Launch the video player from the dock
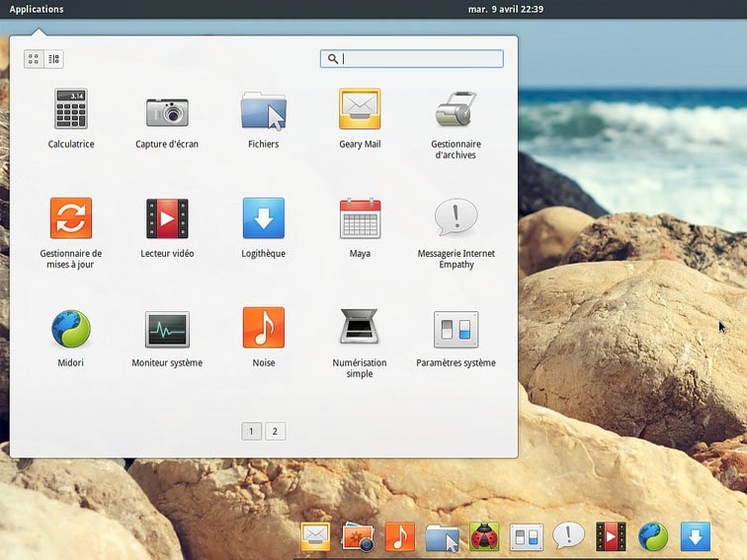Image resolution: width=747 pixels, height=560 pixels. (611, 536)
